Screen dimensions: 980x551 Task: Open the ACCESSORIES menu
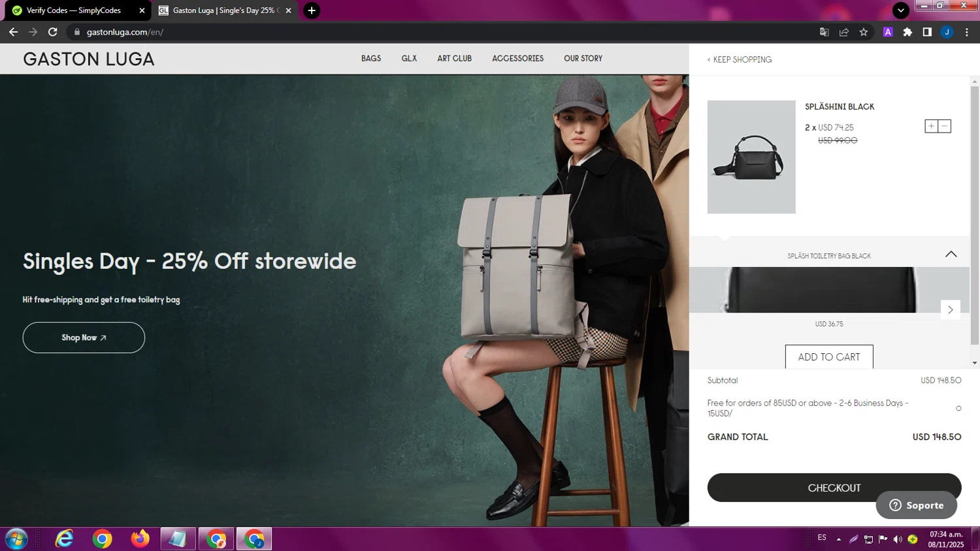pos(517,59)
